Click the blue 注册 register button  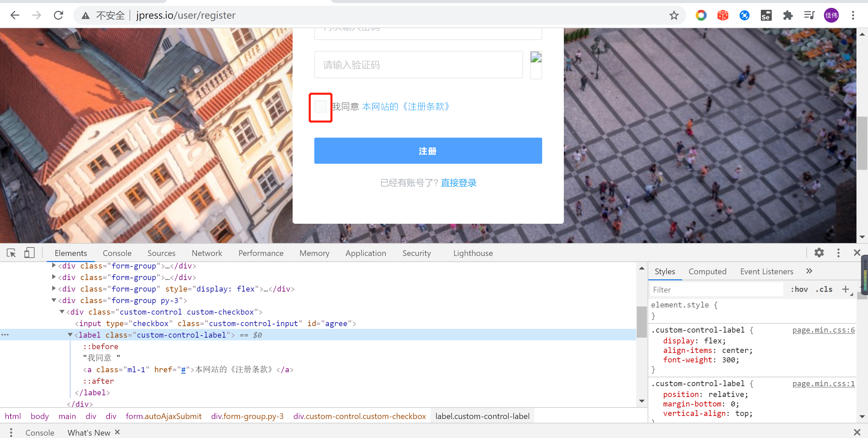click(x=428, y=151)
